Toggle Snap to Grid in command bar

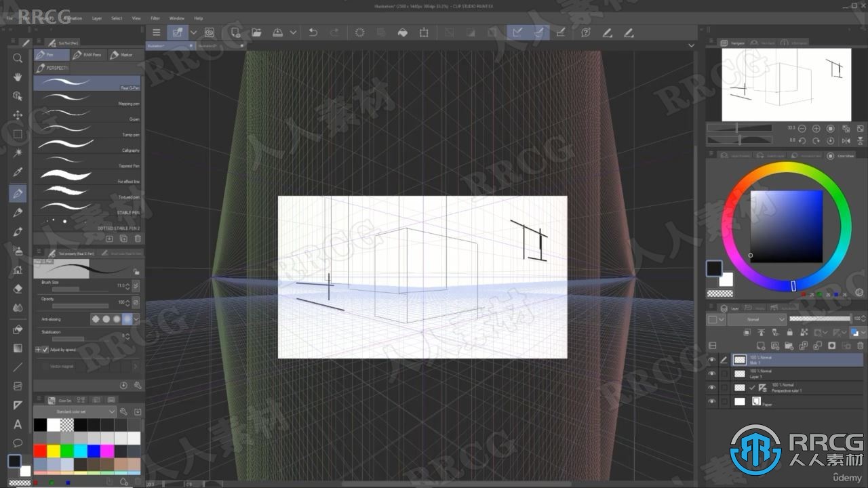click(561, 32)
